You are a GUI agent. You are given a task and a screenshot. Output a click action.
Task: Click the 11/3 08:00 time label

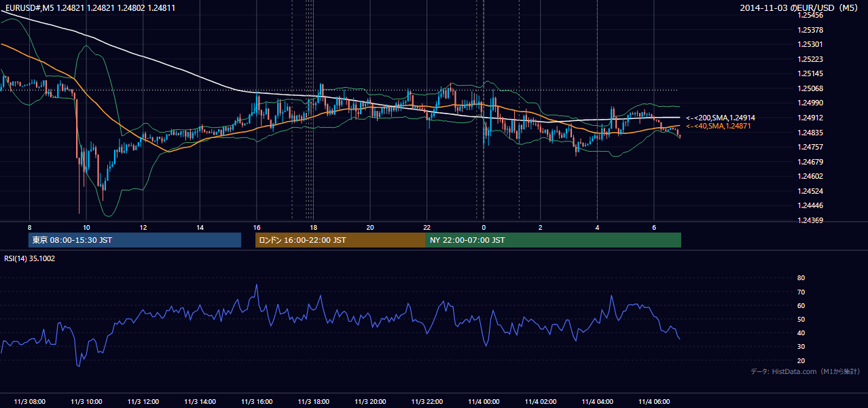[29, 402]
